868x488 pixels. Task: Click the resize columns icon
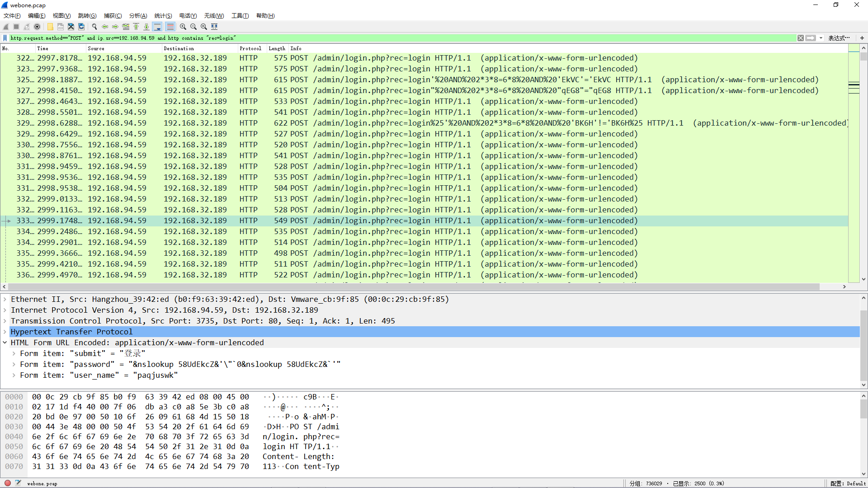click(214, 27)
